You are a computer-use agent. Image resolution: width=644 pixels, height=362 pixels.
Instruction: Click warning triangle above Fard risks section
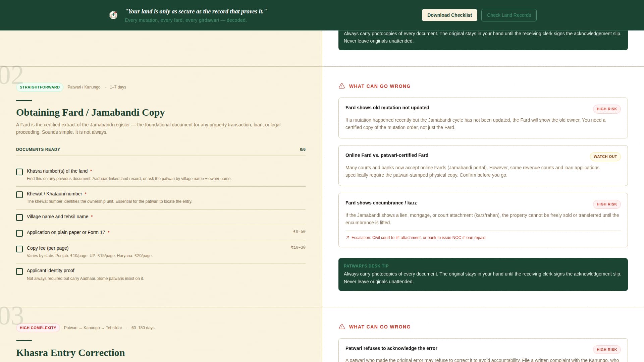click(x=342, y=86)
